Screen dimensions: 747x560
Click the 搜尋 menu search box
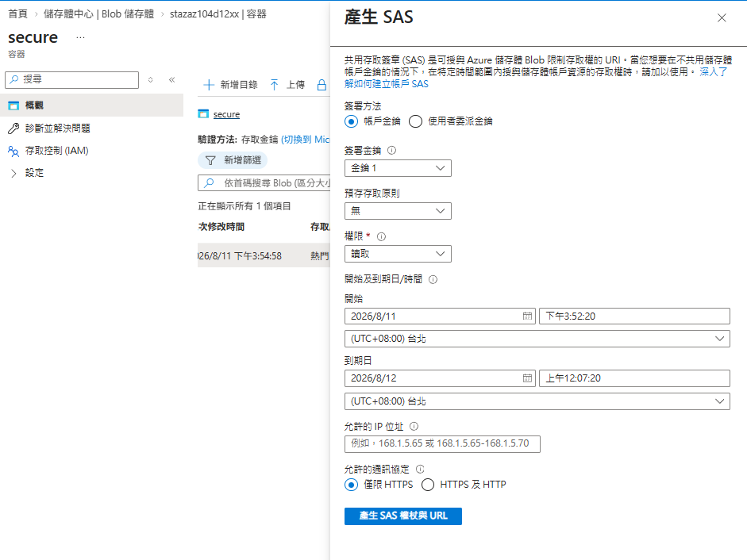[72, 79]
